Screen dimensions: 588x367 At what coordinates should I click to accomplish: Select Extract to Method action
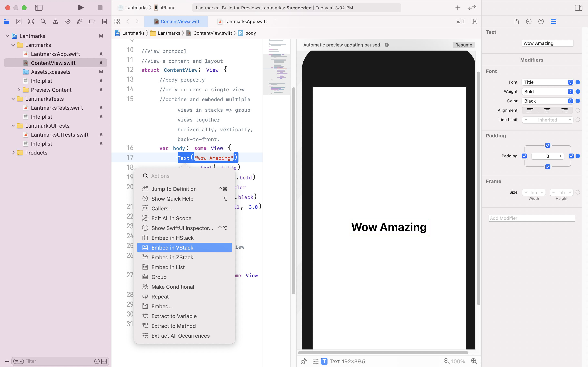tap(174, 326)
